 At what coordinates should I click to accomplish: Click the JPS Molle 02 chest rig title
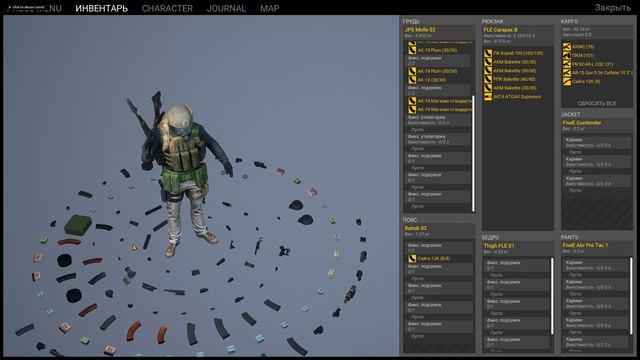(420, 30)
